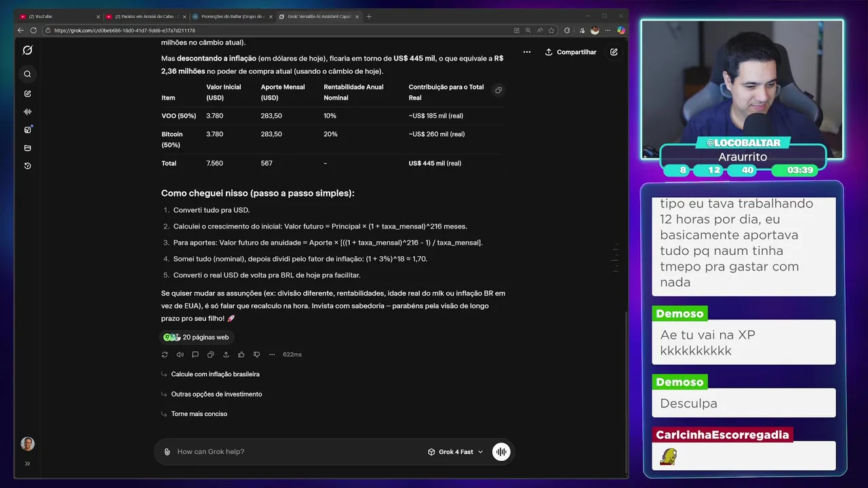Share the response via the upload arrow icon
Screen dimensions: 868x488
coord(226,354)
